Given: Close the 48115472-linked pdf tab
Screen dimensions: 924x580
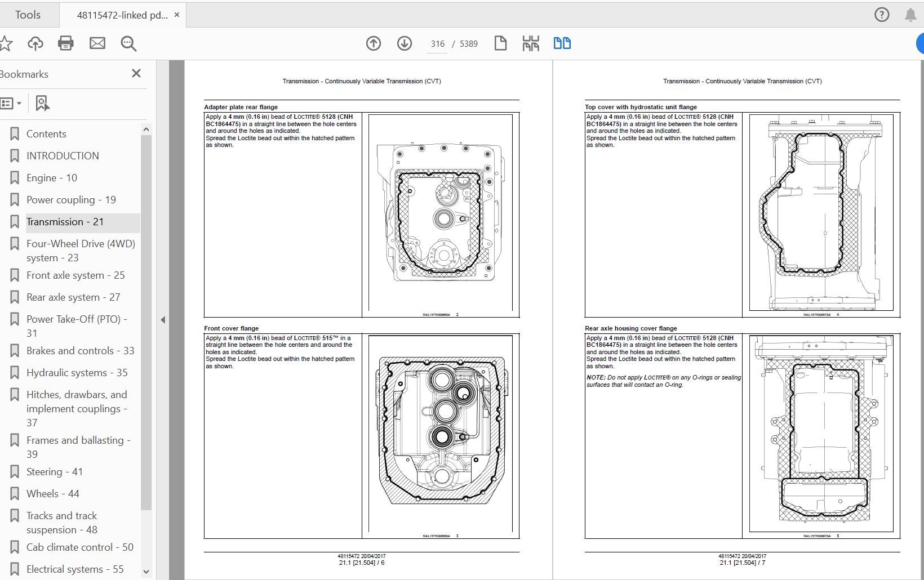Looking at the screenshot, I should click(176, 15).
